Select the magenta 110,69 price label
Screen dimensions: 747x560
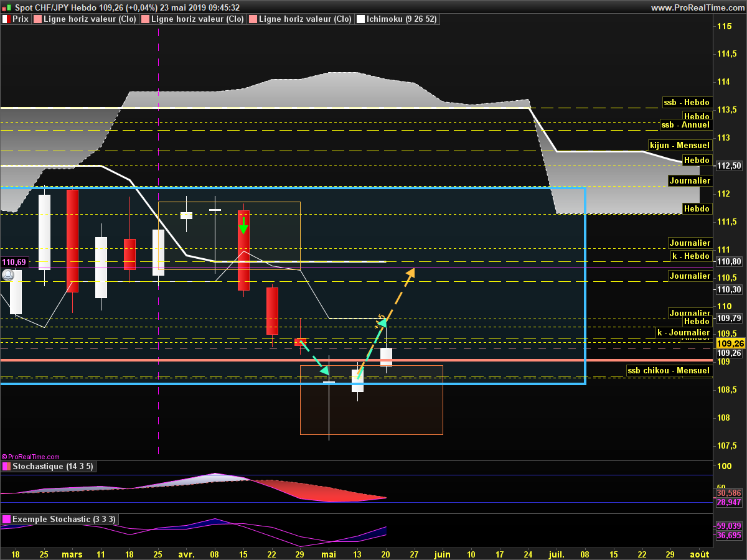[13, 263]
